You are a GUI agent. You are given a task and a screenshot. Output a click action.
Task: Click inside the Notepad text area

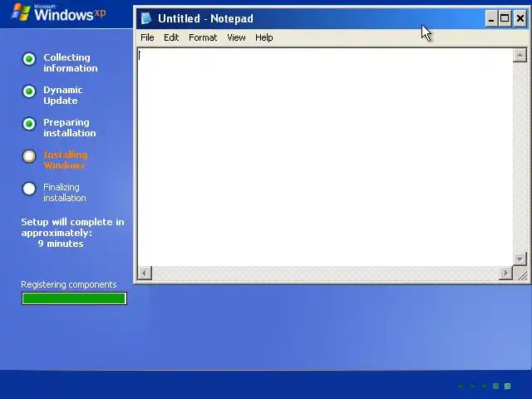(325, 157)
